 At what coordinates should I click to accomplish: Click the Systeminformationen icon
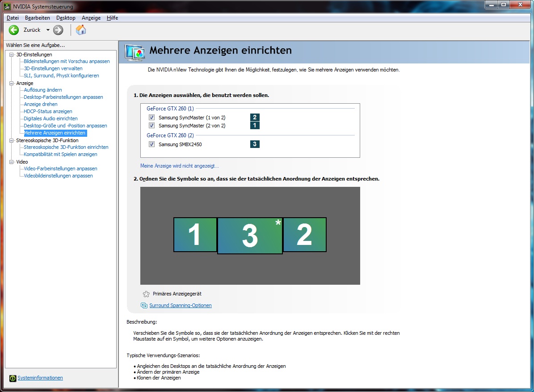click(13, 378)
